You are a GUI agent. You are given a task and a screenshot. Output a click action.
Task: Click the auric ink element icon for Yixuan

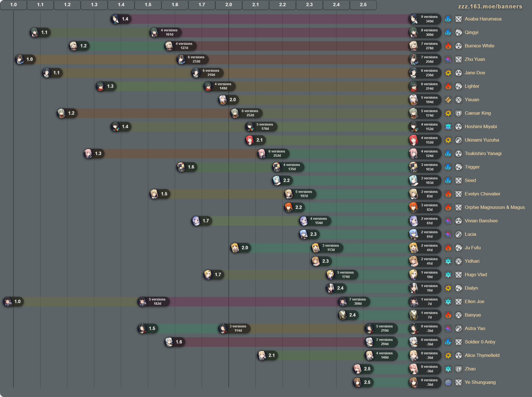click(448, 100)
